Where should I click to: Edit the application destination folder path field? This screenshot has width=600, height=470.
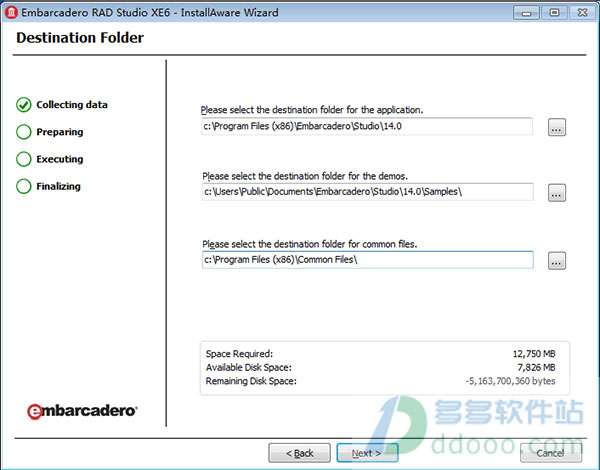pos(367,126)
